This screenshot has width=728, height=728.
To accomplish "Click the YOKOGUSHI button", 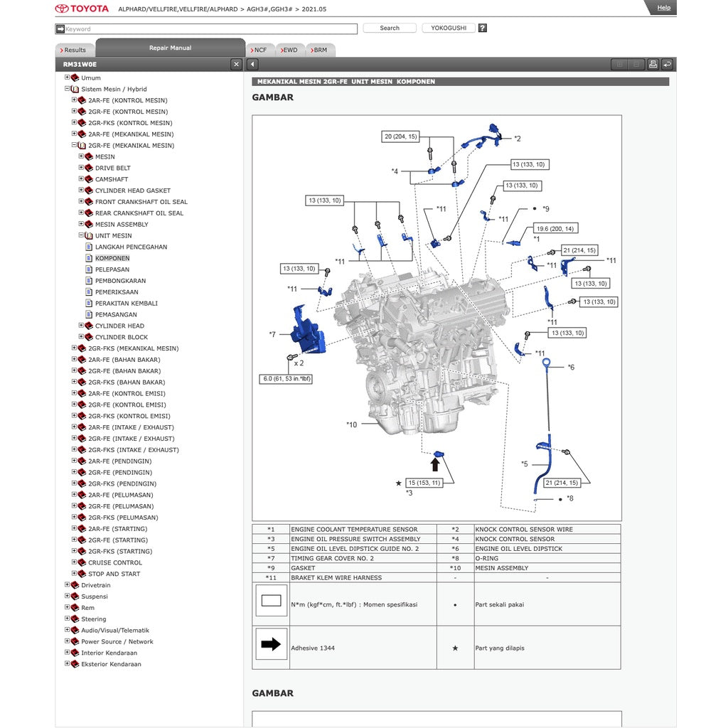I will tap(449, 28).
